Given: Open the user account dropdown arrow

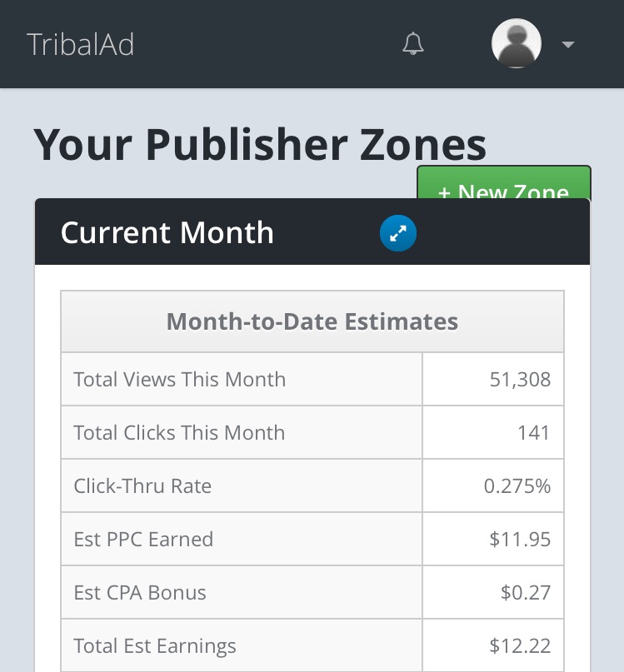Looking at the screenshot, I should (568, 45).
